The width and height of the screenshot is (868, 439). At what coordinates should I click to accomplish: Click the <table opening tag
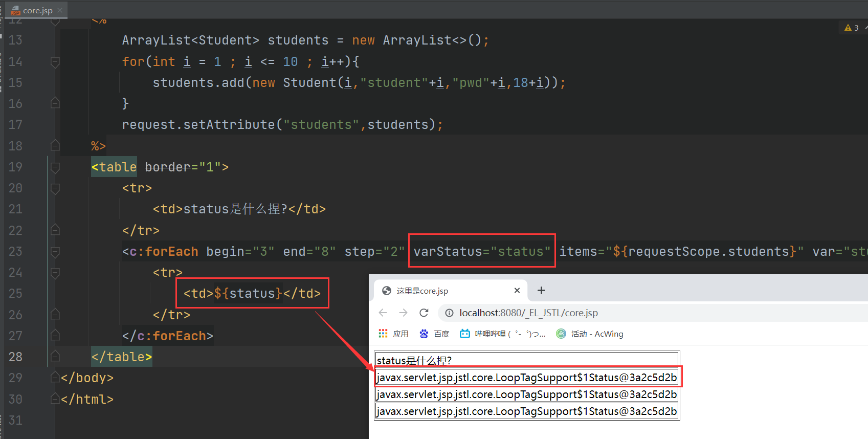pos(114,167)
